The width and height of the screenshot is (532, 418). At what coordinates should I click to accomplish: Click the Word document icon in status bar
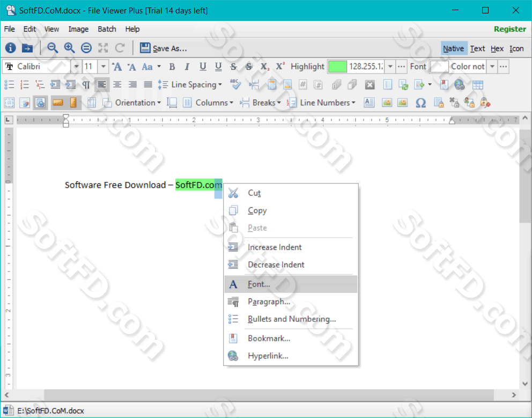click(8, 410)
